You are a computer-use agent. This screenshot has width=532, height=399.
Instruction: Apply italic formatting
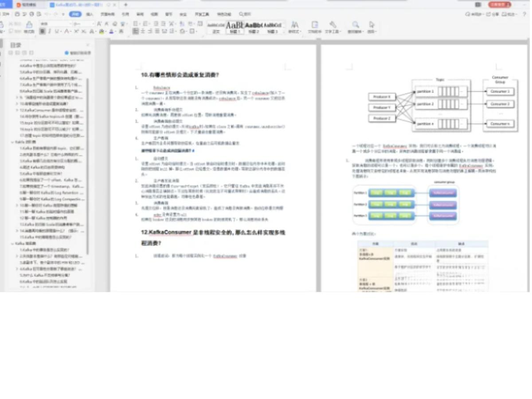click(49, 31)
